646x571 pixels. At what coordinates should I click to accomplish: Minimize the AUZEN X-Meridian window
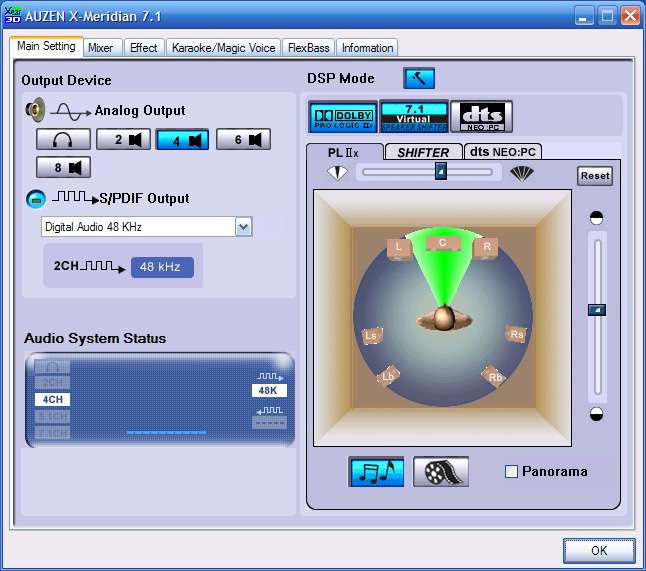584,16
